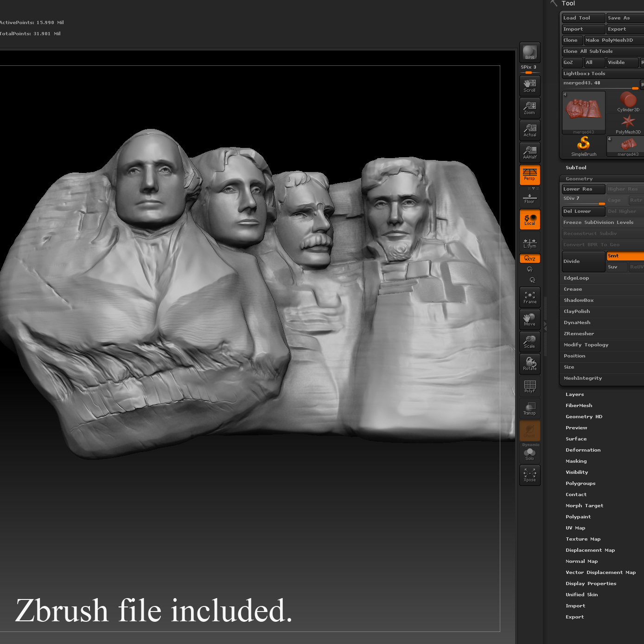Select the Scale view icon
Viewport: 644px width, 644px height.
pyautogui.click(x=529, y=342)
